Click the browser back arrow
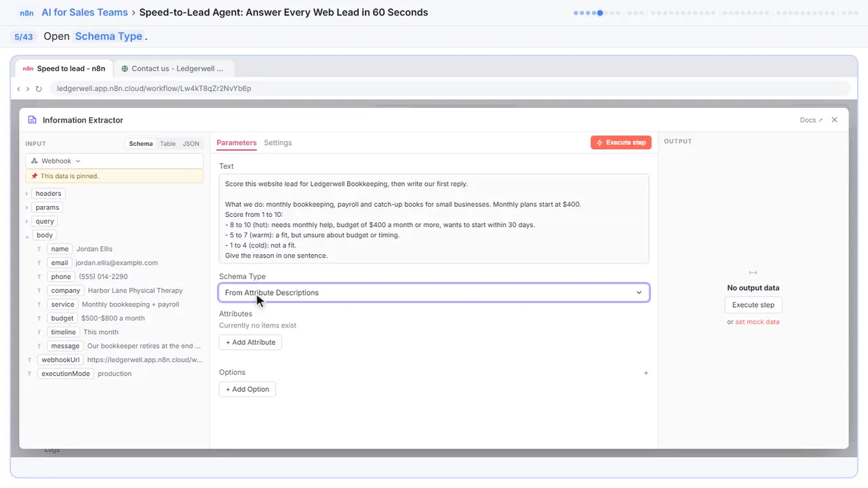Screen dimensions: 868x488 click(18, 89)
